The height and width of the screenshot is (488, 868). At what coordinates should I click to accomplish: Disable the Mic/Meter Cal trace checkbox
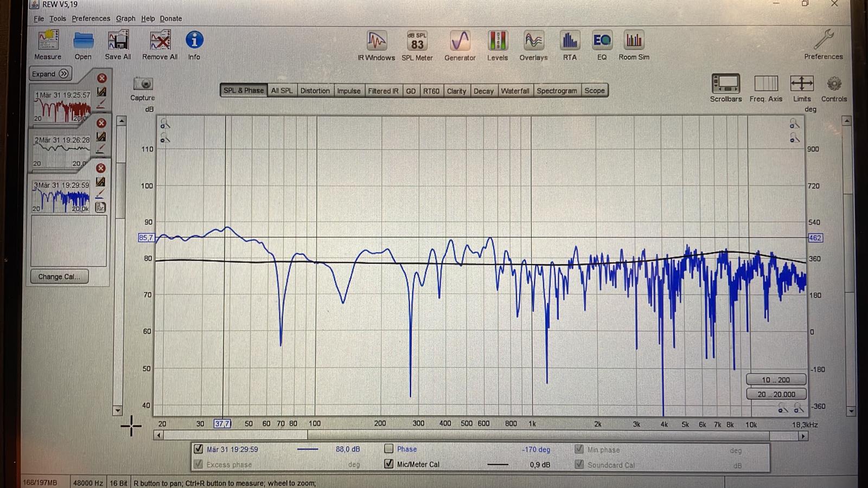[x=389, y=464]
